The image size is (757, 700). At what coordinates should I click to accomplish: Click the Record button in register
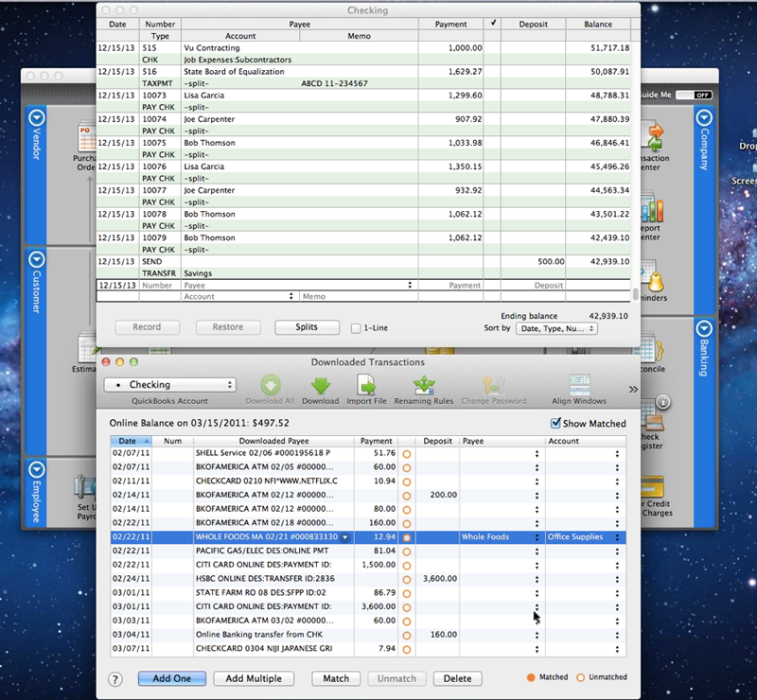pyautogui.click(x=147, y=327)
